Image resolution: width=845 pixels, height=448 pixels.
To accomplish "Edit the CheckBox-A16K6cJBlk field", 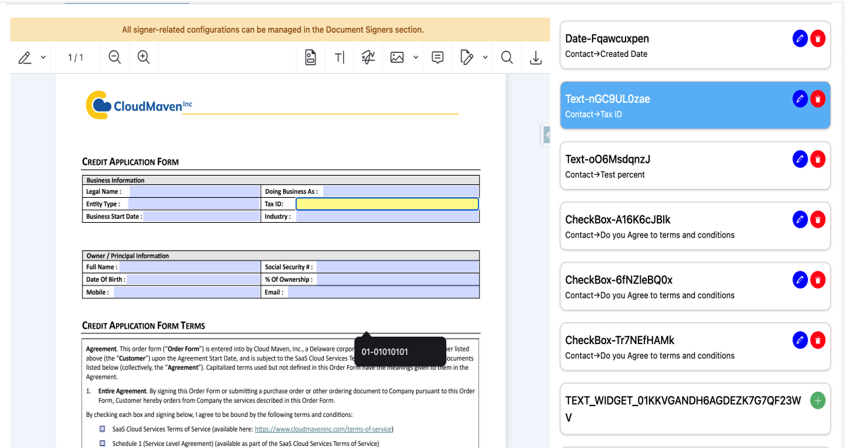I will click(800, 220).
